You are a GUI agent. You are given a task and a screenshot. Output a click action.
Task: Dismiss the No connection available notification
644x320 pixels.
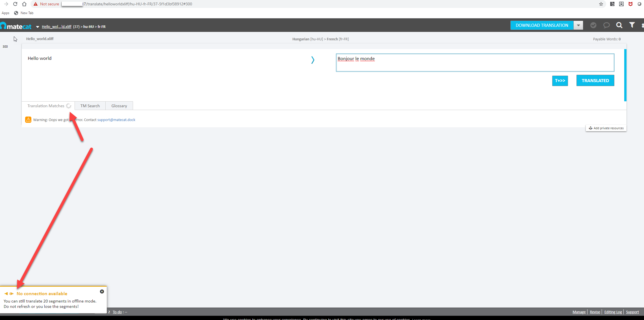[102, 291]
